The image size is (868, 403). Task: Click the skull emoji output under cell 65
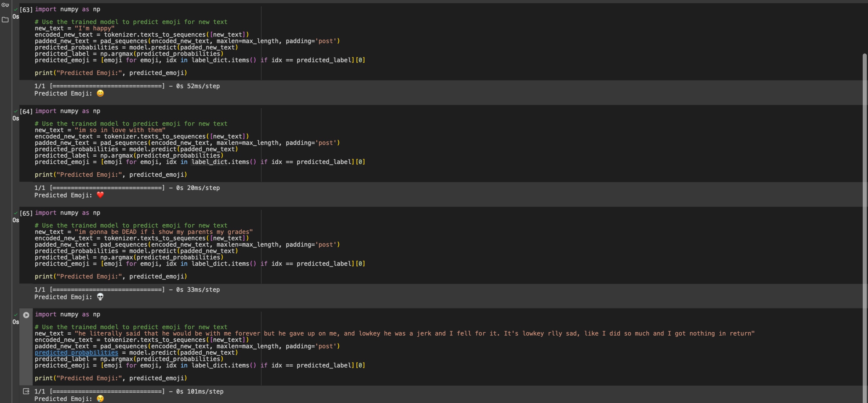click(x=100, y=297)
